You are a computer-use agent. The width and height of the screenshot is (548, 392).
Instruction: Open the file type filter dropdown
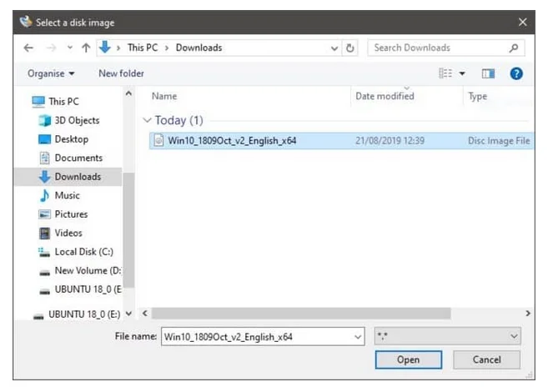[x=448, y=336]
